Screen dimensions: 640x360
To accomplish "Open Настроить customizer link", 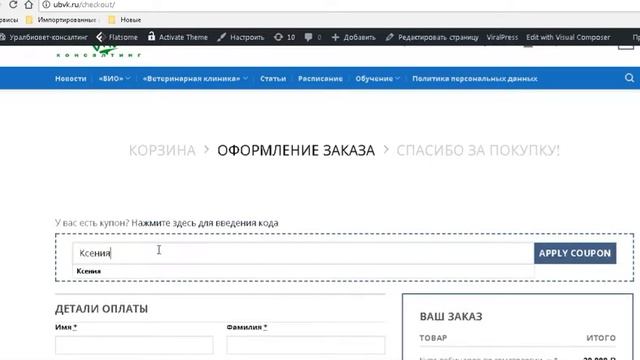I will [241, 37].
